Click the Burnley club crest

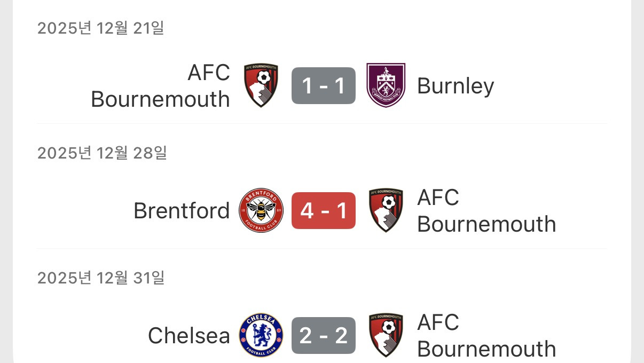pyautogui.click(x=386, y=85)
